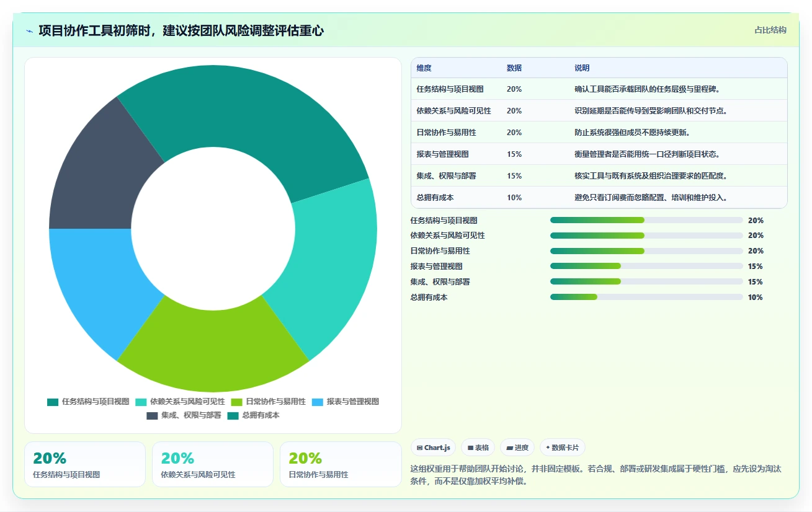The width and height of the screenshot is (812, 512).
Task: Click the 10% value beside 总拥有成本 bar
Action: pos(756,297)
